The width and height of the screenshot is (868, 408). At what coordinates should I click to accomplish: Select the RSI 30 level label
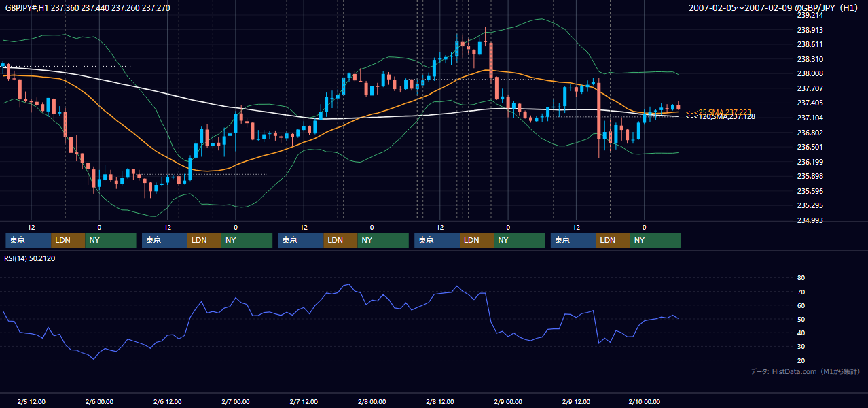[801, 347]
